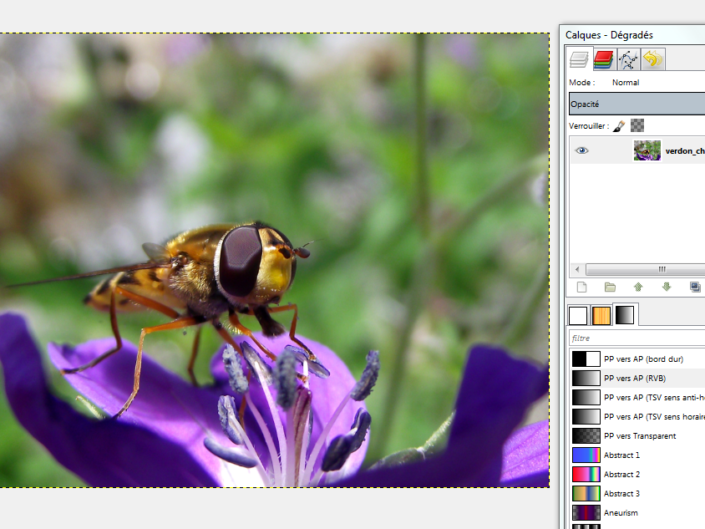Click the scrollbar left arrow in layers list
This screenshot has width=705, height=529.
(577, 269)
